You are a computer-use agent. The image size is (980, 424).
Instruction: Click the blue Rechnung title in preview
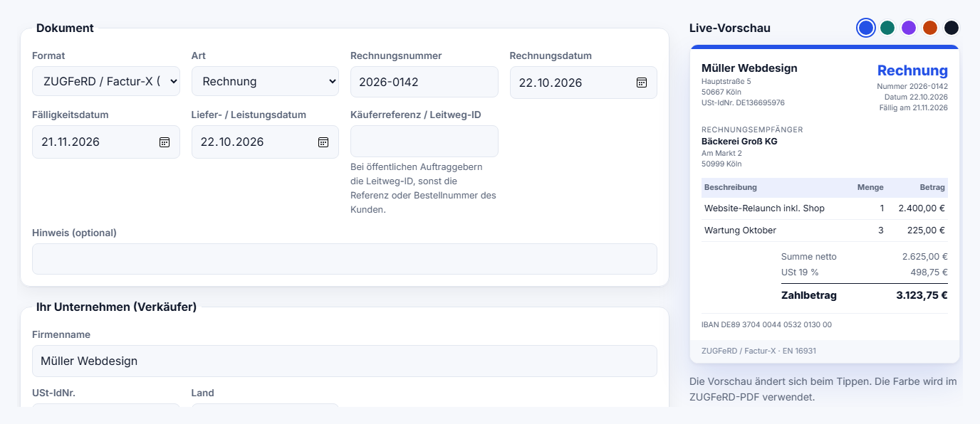912,70
